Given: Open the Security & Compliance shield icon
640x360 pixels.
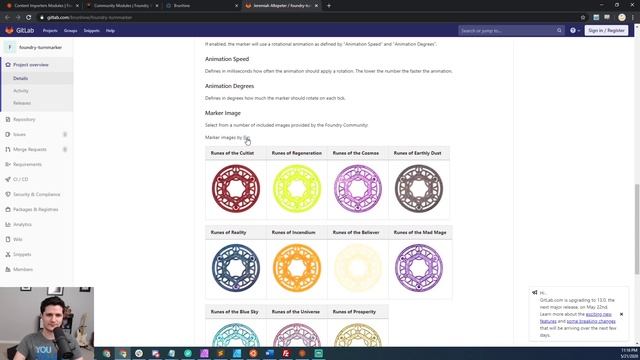Looking at the screenshot, I should (8, 194).
